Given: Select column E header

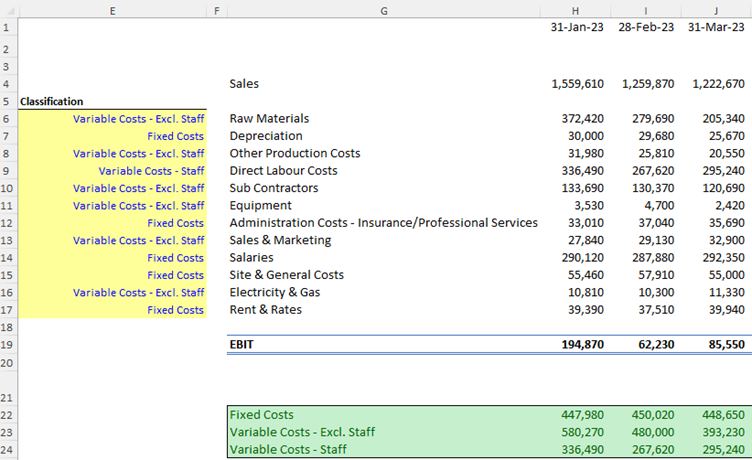Looking at the screenshot, I should pyautogui.click(x=112, y=9).
